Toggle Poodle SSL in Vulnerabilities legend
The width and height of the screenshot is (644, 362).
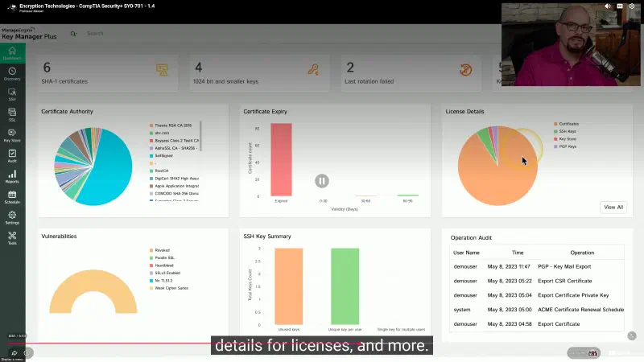pyautogui.click(x=163, y=257)
